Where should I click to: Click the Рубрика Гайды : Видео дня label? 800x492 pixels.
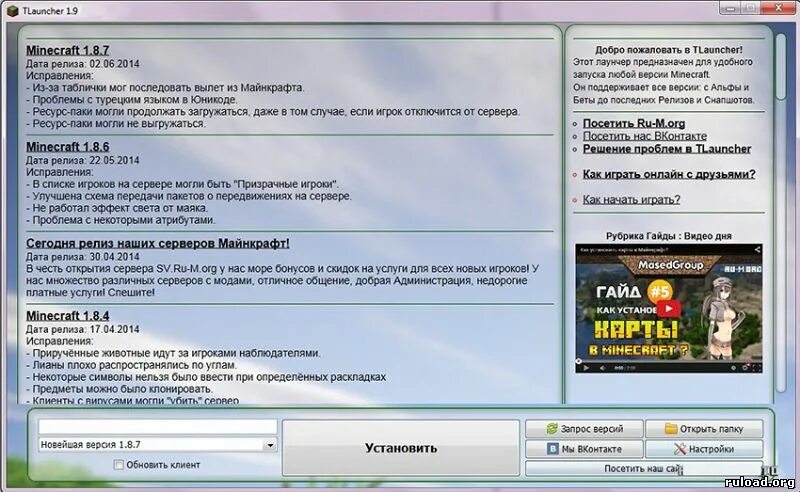pyautogui.click(x=668, y=236)
